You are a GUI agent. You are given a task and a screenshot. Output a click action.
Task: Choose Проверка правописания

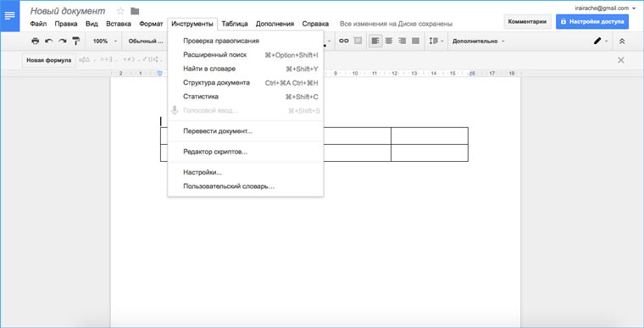tap(246, 41)
